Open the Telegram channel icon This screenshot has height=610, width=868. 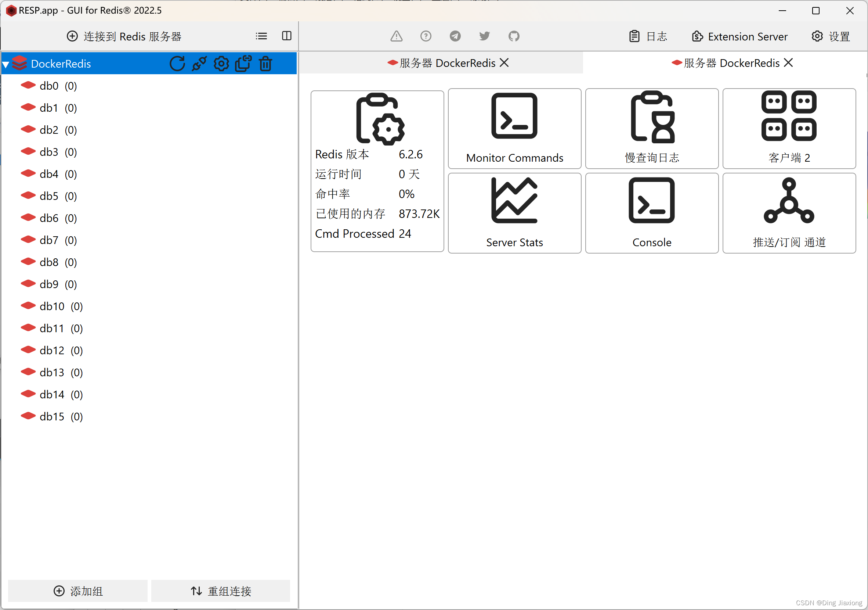coord(455,36)
